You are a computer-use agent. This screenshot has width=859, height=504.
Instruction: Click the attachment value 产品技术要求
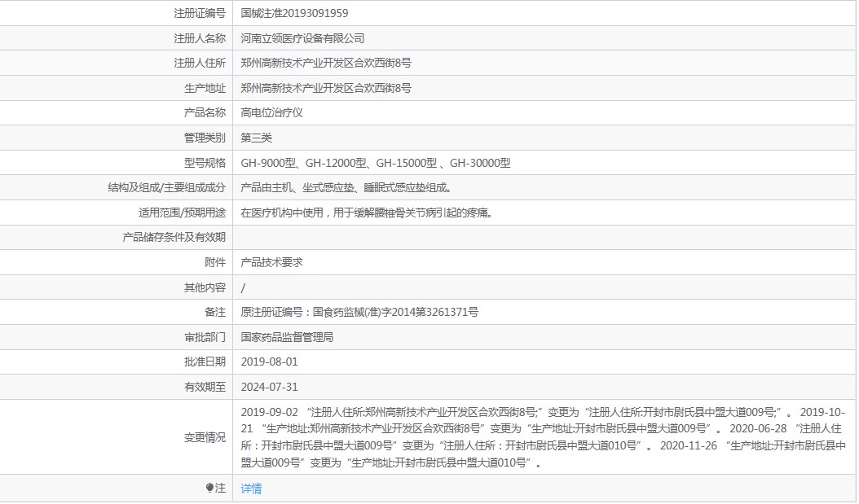271,263
